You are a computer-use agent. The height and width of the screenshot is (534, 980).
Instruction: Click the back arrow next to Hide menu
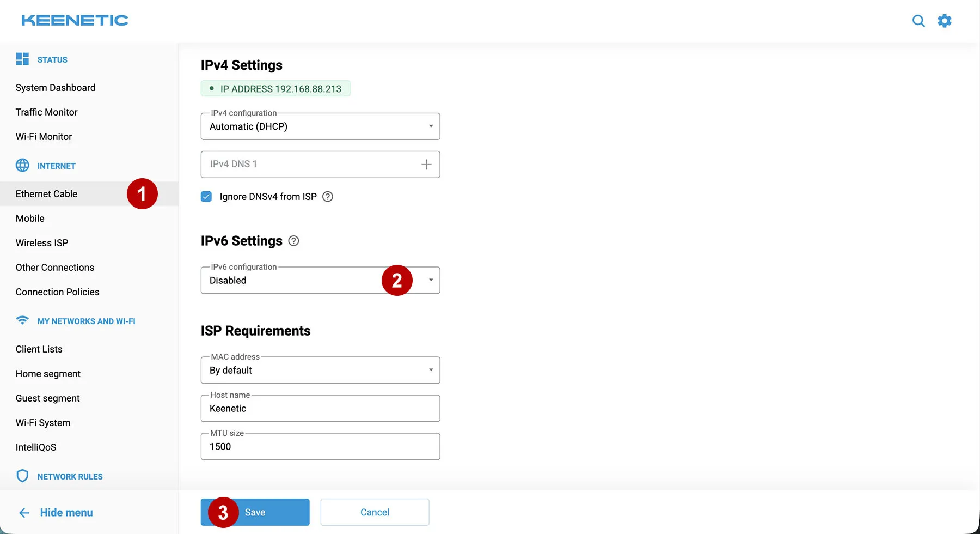coord(24,512)
